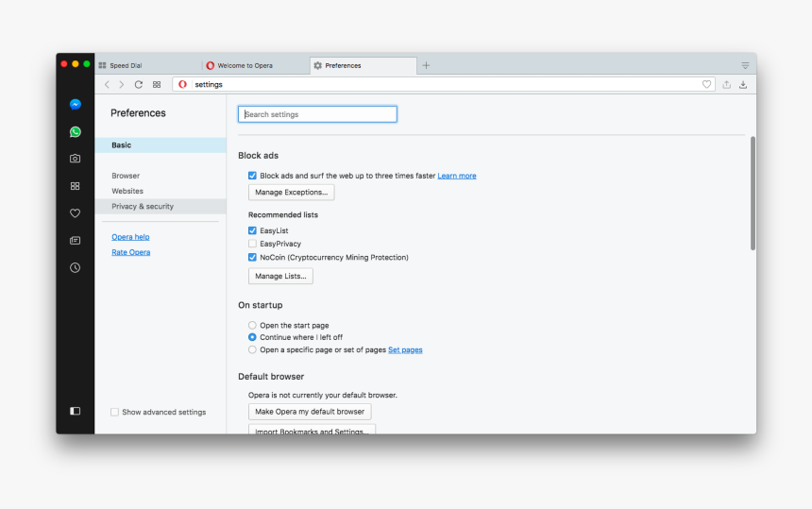Open the Set pages link
This screenshot has height=509, width=812.
[405, 350]
